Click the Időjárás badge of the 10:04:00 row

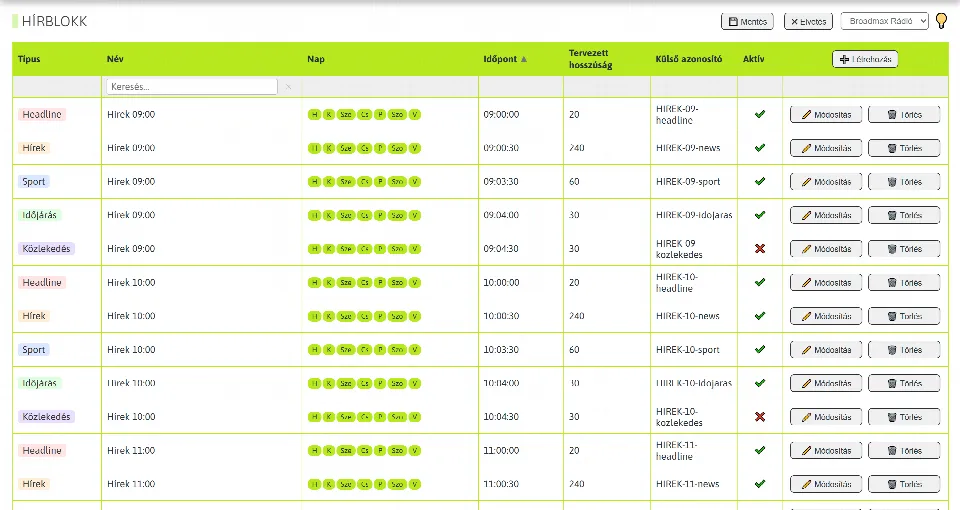click(x=39, y=383)
